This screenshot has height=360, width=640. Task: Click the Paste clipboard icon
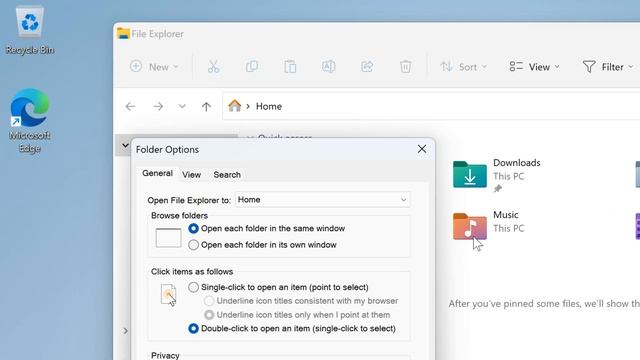coord(290,67)
